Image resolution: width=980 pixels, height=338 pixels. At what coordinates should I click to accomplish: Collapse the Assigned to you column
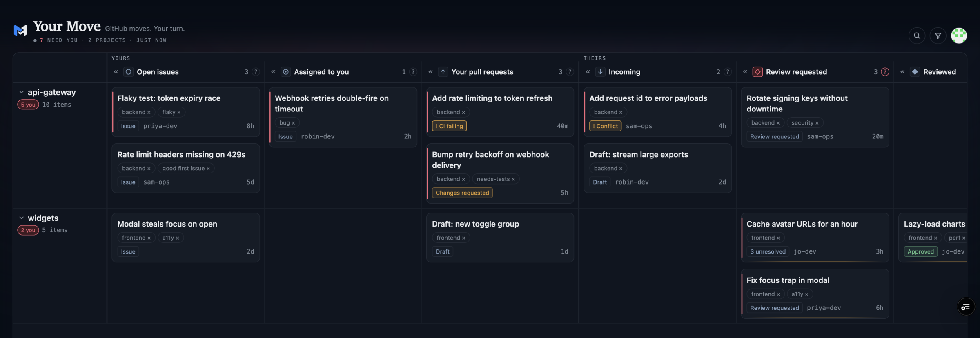click(x=273, y=72)
